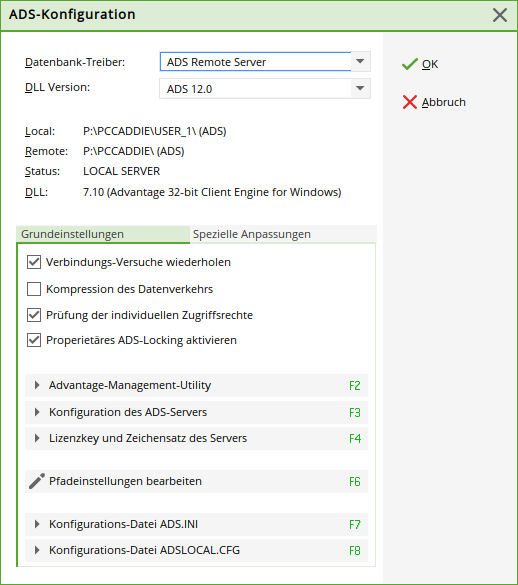Click the DLL: label

(36, 192)
